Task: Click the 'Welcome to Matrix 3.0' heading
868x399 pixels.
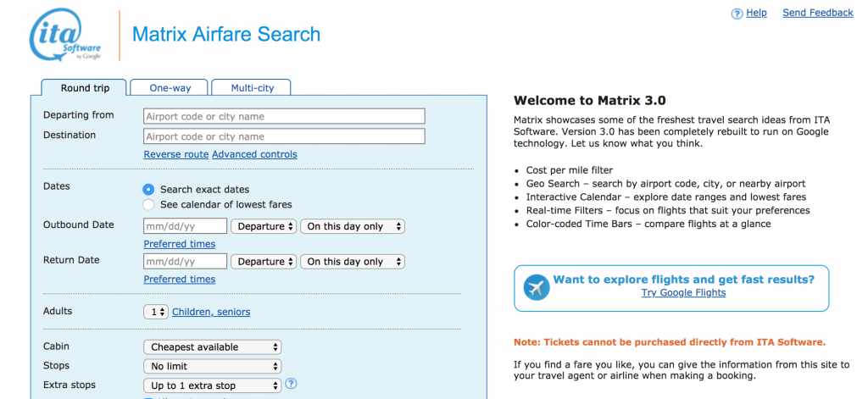Action: pyautogui.click(x=590, y=101)
